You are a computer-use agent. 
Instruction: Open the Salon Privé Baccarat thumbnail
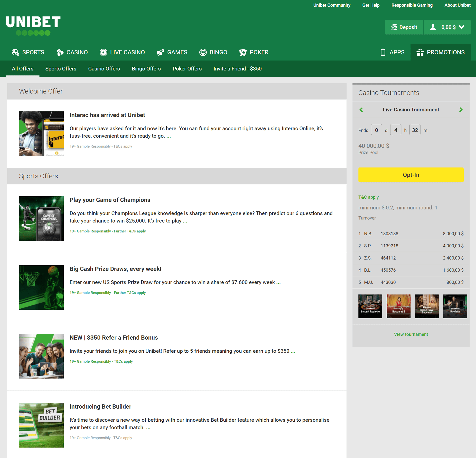[427, 306]
